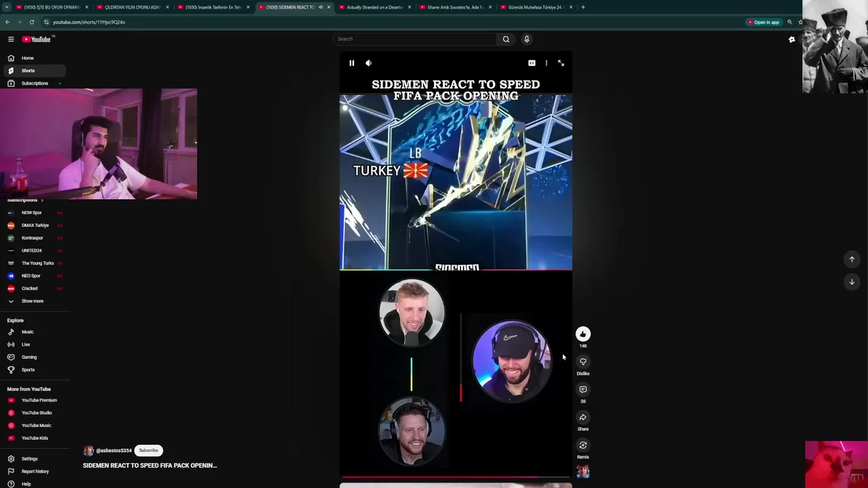Open YouTube Premium link

tap(34, 401)
